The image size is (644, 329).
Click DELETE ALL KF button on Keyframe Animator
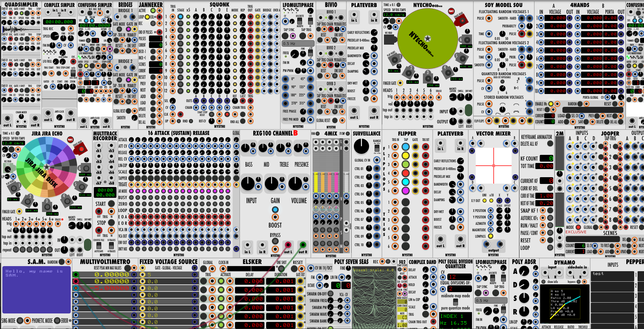click(550, 144)
